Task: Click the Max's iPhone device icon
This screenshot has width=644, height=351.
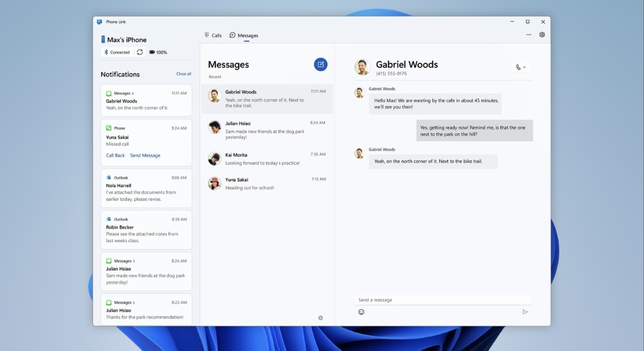Action: coord(102,39)
